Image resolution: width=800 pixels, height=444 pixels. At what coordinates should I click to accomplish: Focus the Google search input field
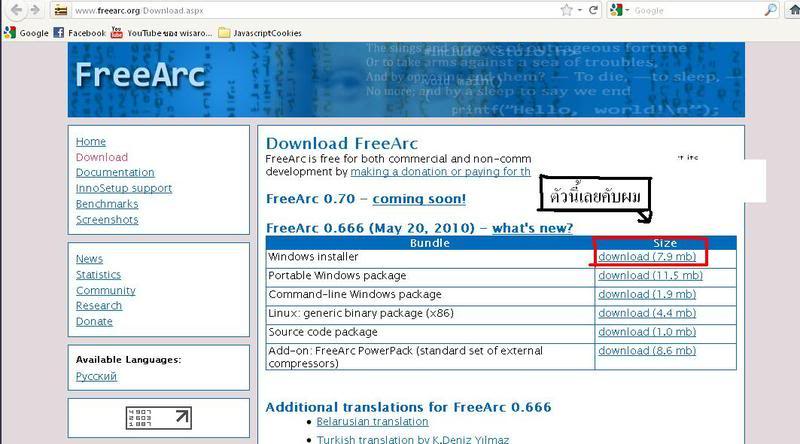click(697, 10)
